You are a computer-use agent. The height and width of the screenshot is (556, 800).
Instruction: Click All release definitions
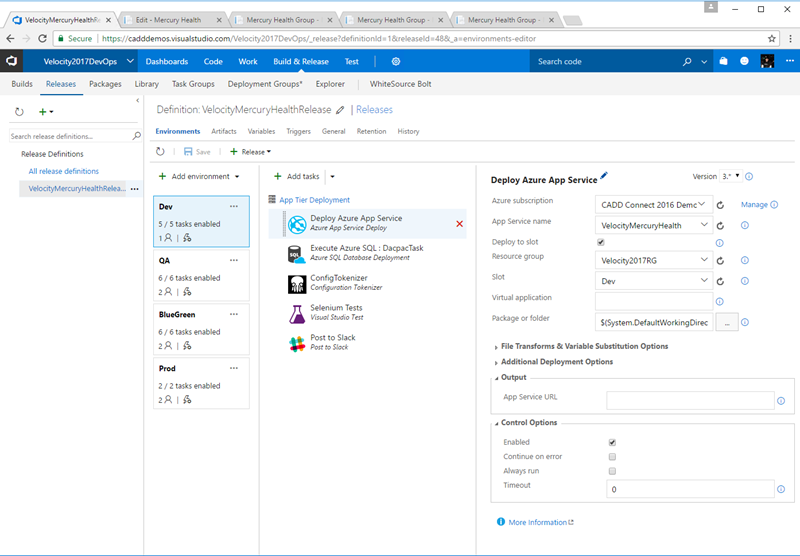pyautogui.click(x=64, y=171)
